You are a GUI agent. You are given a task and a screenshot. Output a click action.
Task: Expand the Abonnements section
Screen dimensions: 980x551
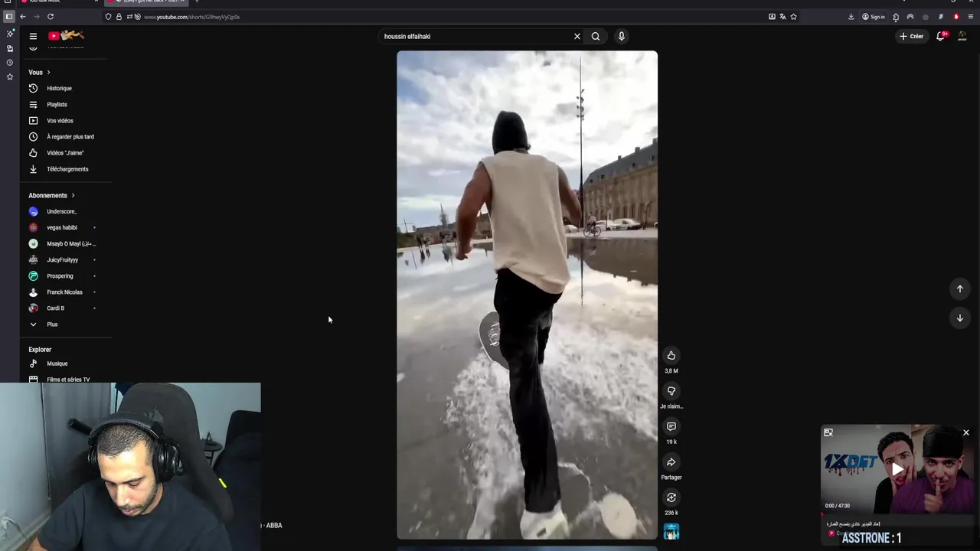click(x=51, y=195)
